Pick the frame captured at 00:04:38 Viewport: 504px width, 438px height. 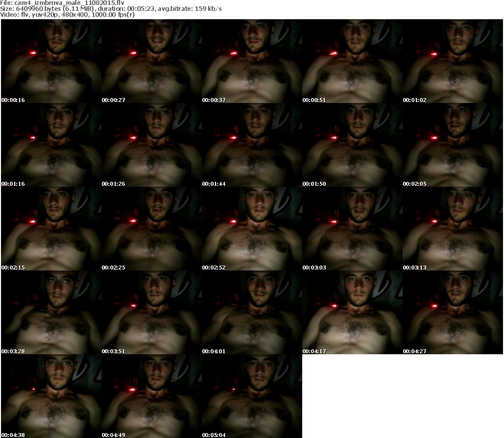point(51,396)
